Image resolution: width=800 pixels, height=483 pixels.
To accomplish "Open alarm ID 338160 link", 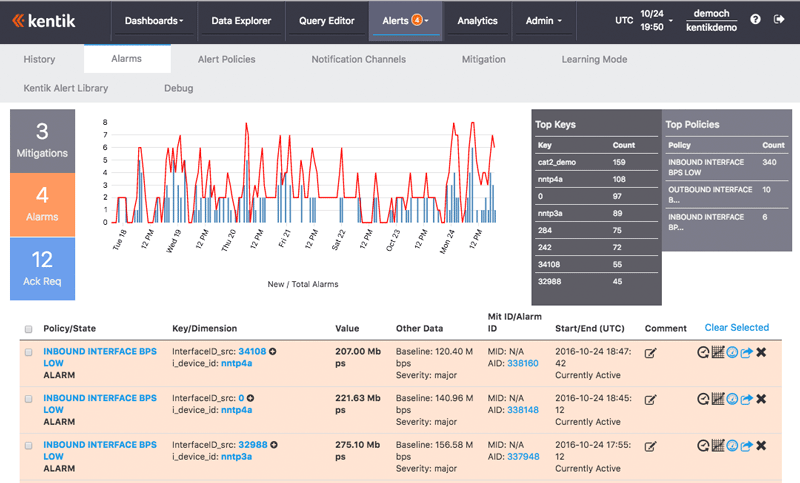I will point(523,364).
